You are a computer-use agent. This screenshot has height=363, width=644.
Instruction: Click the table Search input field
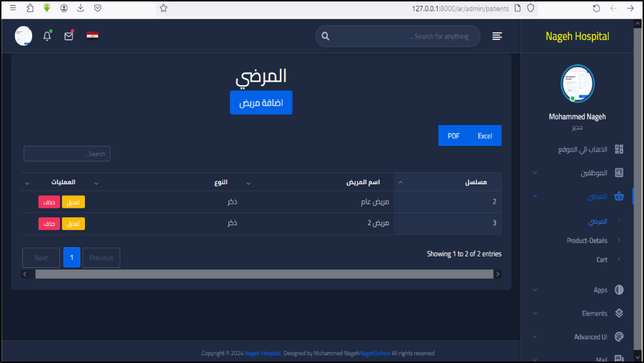pyautogui.click(x=67, y=154)
